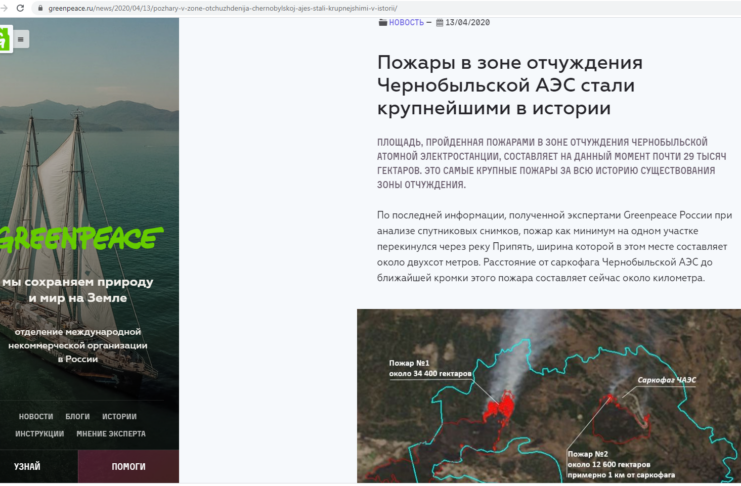Click the satellite fire map image
This screenshot has height=486, width=741.
point(549,396)
